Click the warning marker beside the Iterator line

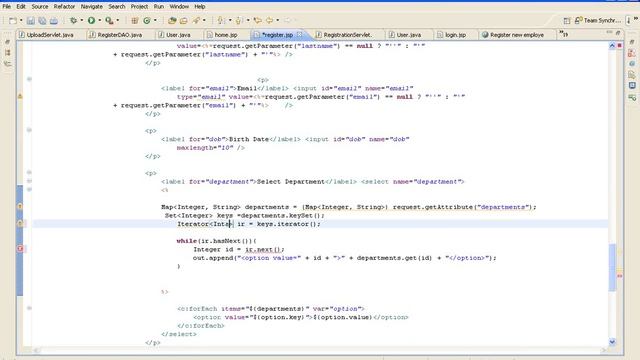point(20,223)
